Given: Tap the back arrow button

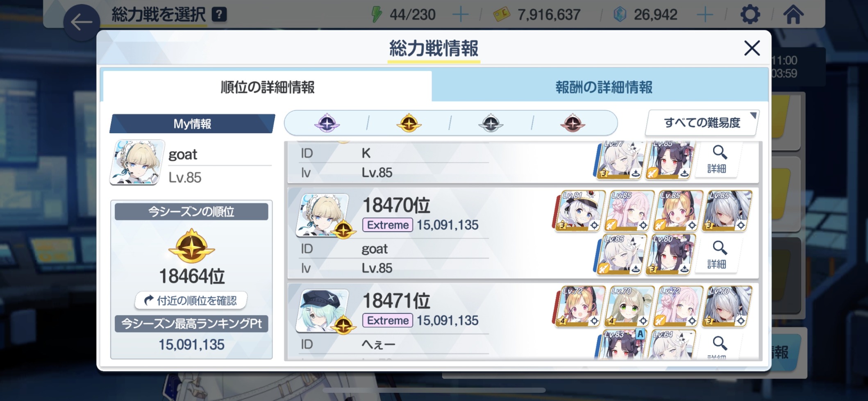Looking at the screenshot, I should click(x=82, y=23).
